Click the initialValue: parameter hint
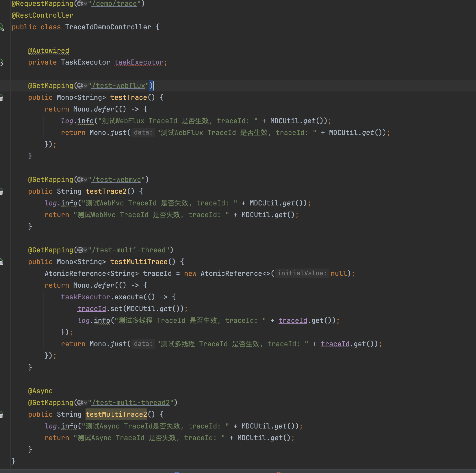The image size is (476, 473). [x=302, y=273]
